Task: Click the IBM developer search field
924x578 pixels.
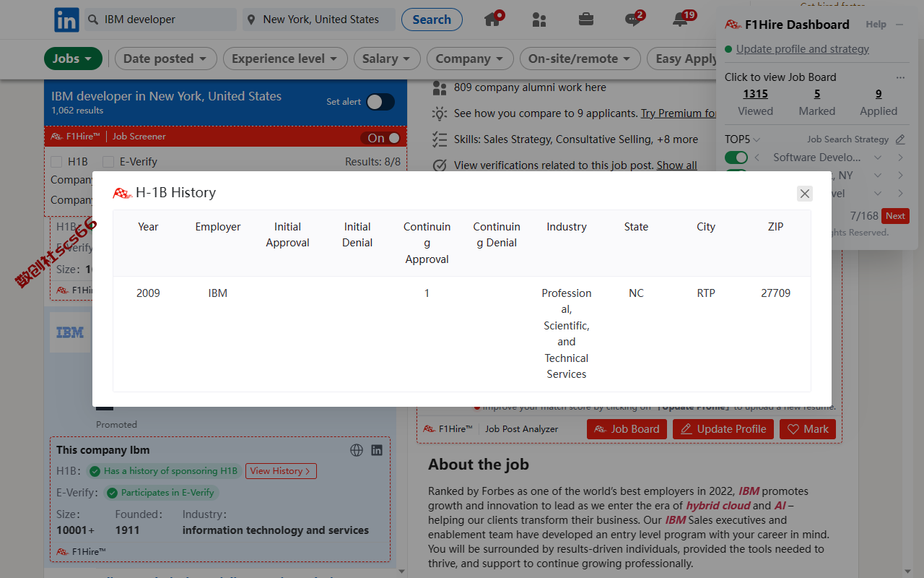Action: (160, 20)
